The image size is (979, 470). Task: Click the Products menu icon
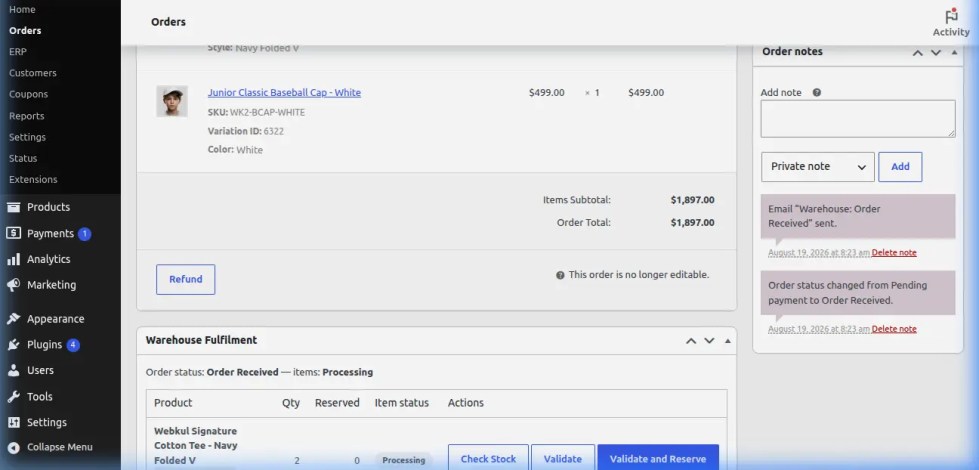click(14, 207)
